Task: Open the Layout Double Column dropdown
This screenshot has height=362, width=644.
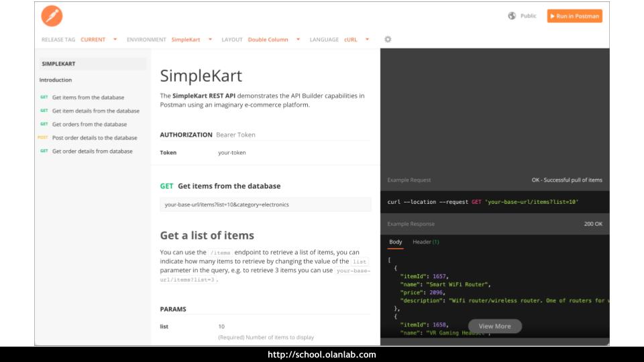Action: 274,40
